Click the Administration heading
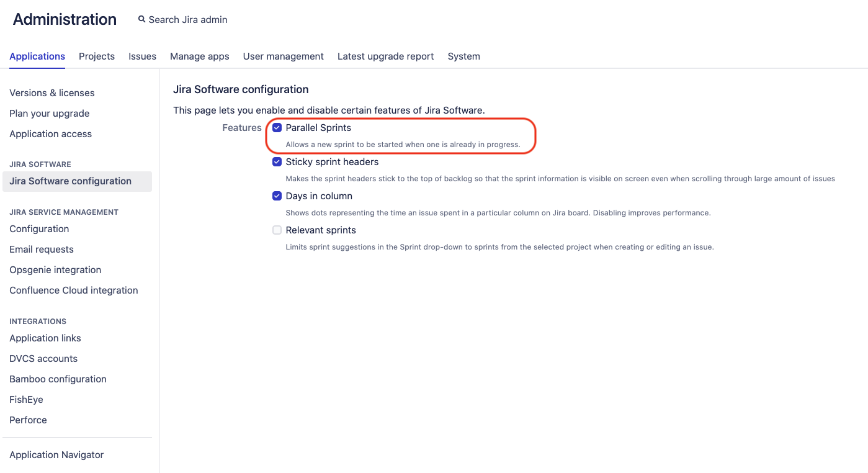 click(65, 19)
